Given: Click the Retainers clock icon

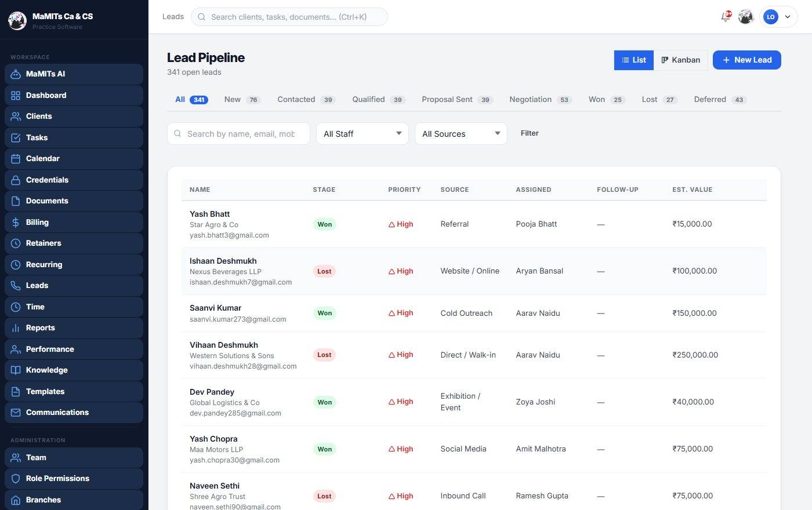Looking at the screenshot, I should point(16,243).
